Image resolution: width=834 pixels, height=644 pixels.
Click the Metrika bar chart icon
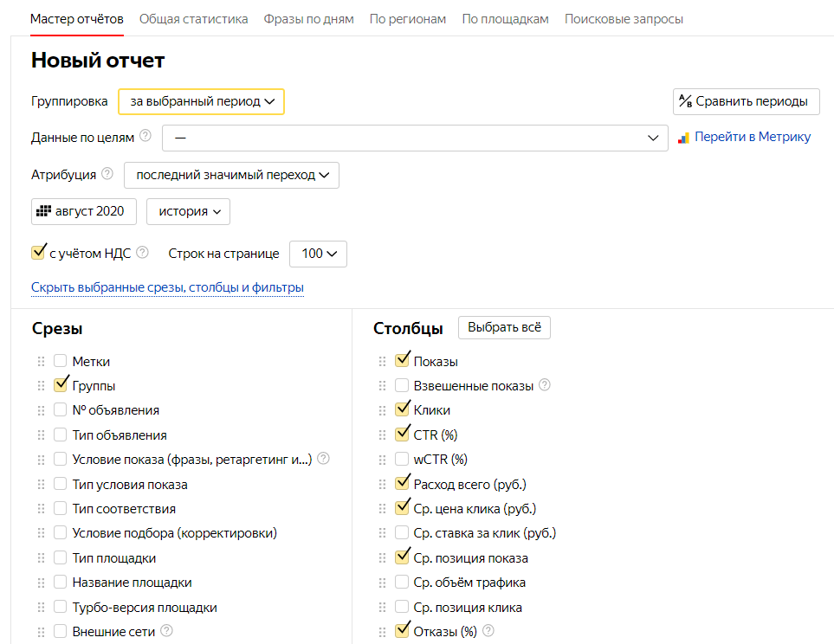683,138
